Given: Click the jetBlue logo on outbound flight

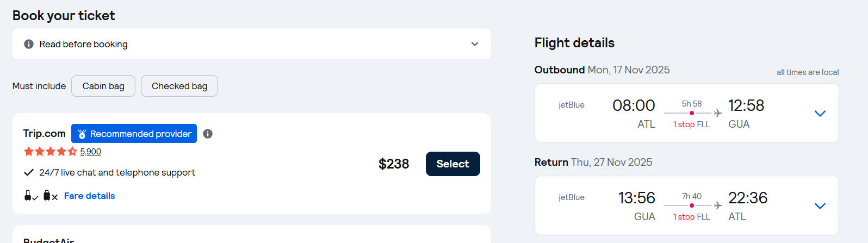Looking at the screenshot, I should click(x=572, y=105).
